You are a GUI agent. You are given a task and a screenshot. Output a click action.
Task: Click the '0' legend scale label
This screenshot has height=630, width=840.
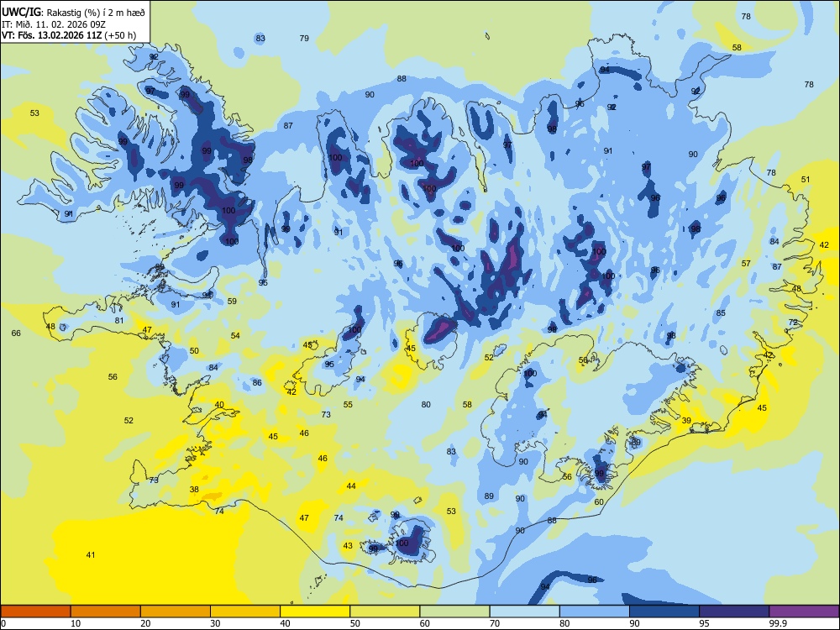[3, 623]
